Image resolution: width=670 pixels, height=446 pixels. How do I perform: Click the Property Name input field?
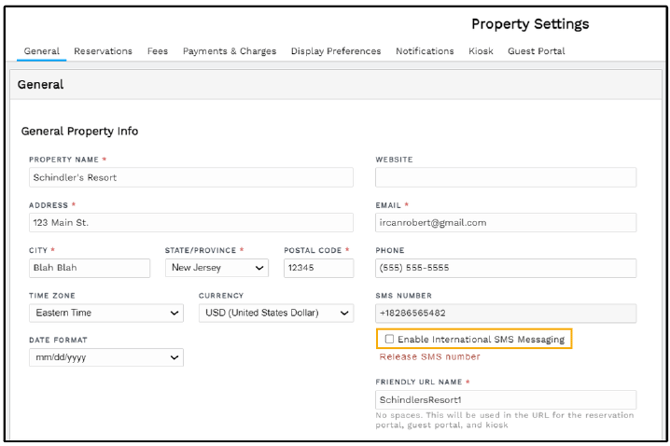(x=190, y=177)
